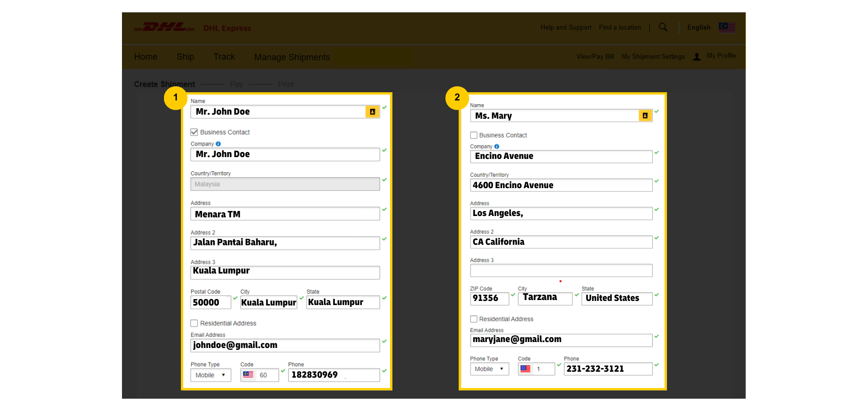Click sender Address field Menara TM
The width and height of the screenshot is (868, 411).
coord(285,214)
